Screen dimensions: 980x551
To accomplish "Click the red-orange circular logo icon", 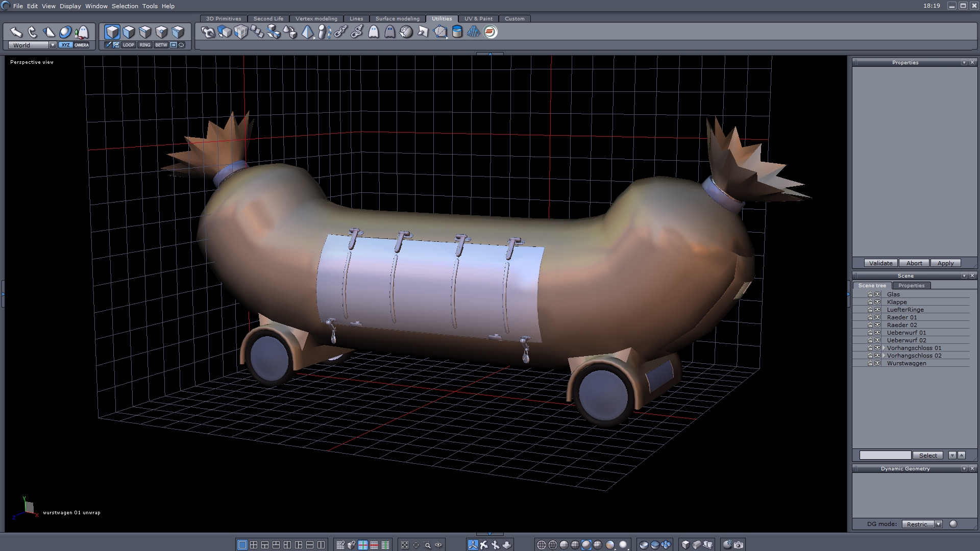I will click(490, 32).
